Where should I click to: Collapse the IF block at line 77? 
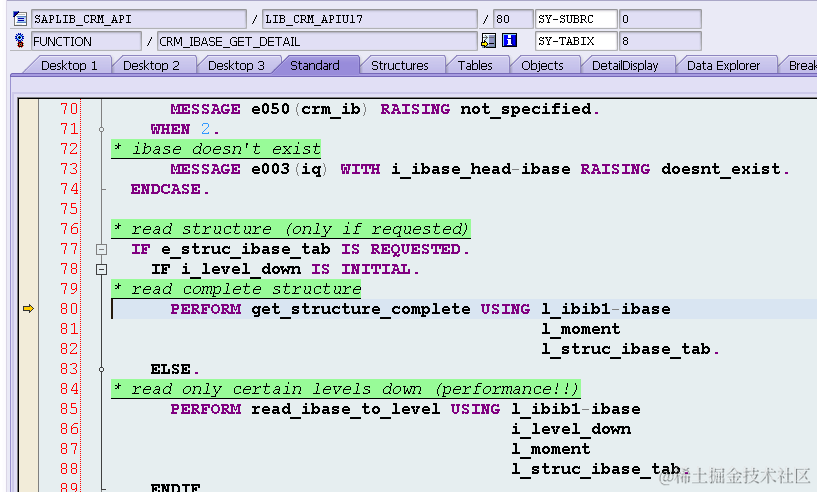pos(102,250)
